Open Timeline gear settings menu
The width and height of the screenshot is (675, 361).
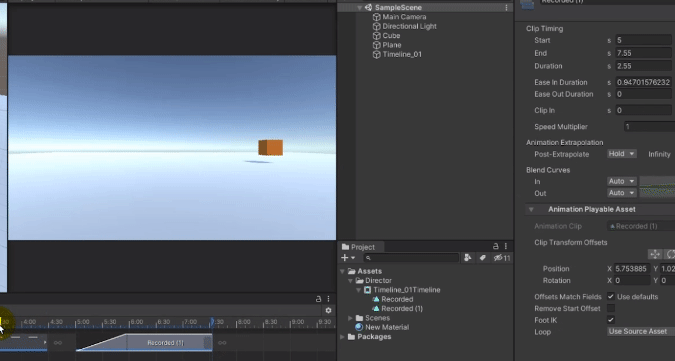click(328, 310)
